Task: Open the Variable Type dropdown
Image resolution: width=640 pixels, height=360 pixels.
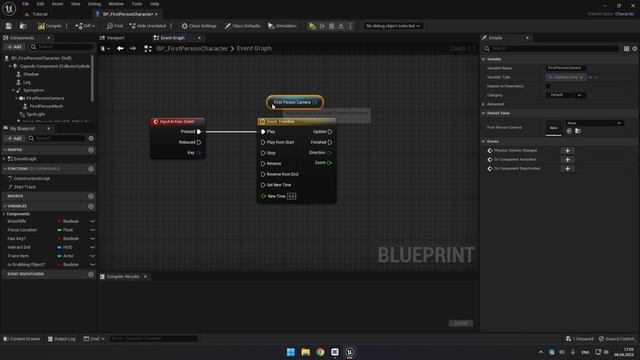Action: coord(566,77)
